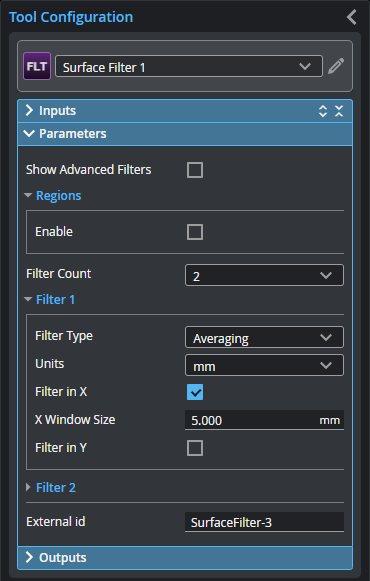This screenshot has height=581, width=370.
Task: Tick the Filter in Y checkbox
Action: click(x=195, y=448)
